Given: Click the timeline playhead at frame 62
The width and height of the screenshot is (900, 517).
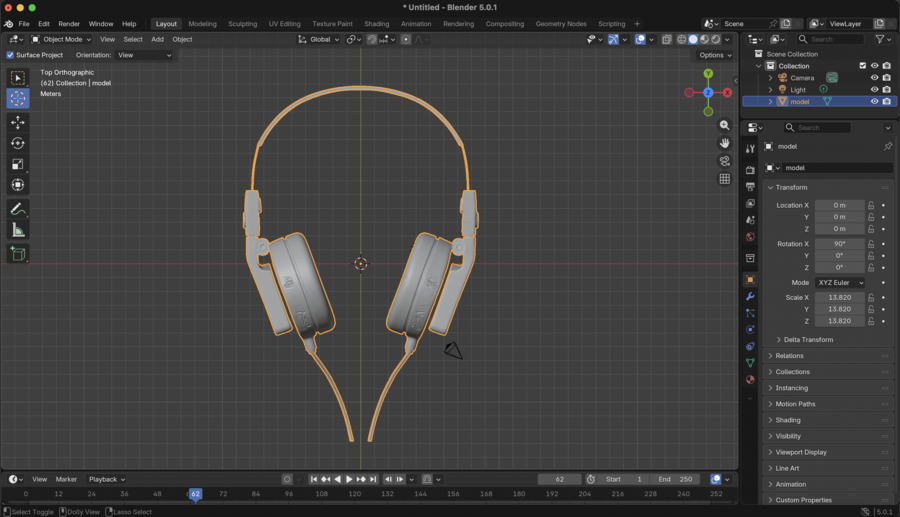Looking at the screenshot, I should (195, 494).
